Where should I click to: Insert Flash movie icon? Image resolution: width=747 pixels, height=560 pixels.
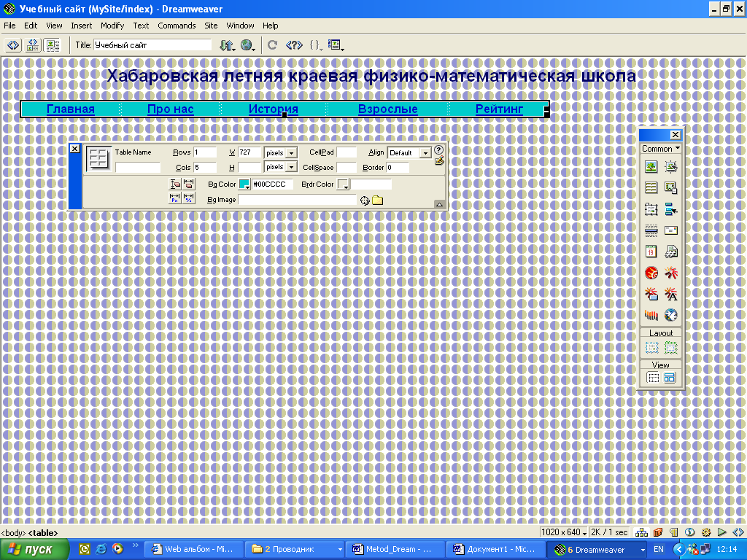pos(671,273)
